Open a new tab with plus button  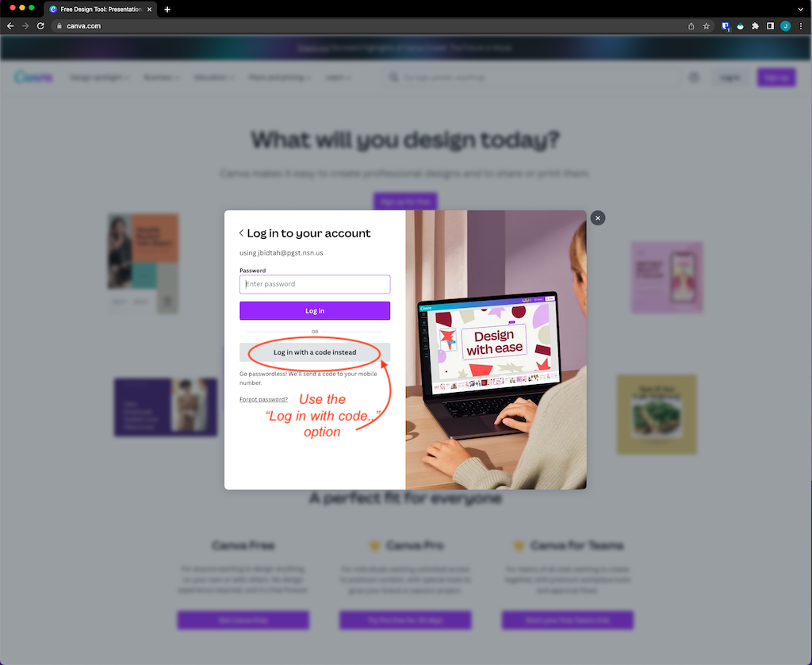(167, 10)
